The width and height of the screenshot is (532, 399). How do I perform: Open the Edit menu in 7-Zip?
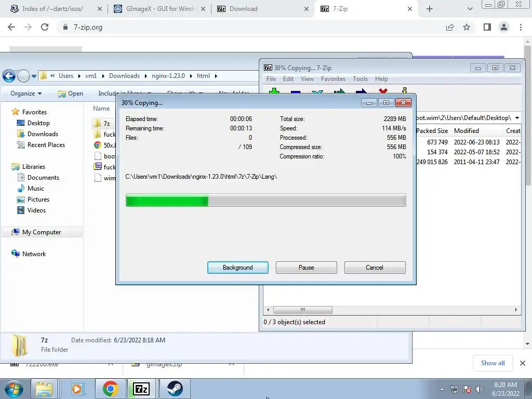288,79
